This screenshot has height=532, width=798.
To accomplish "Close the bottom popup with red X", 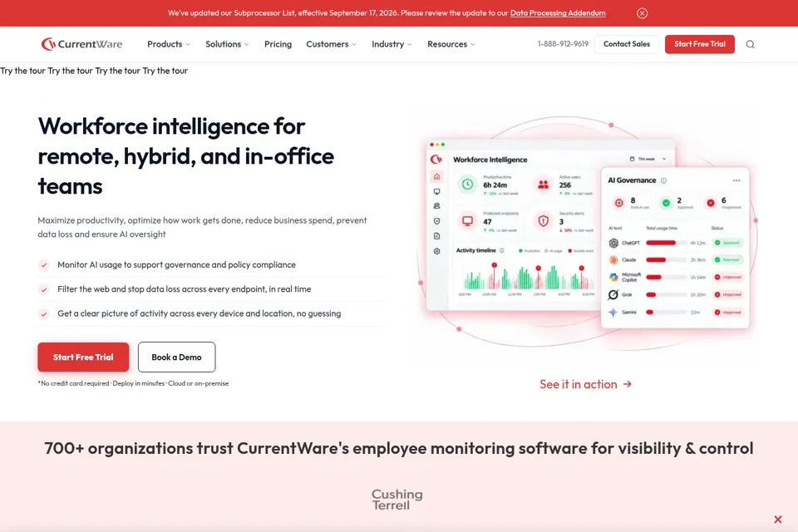I will [x=778, y=520].
